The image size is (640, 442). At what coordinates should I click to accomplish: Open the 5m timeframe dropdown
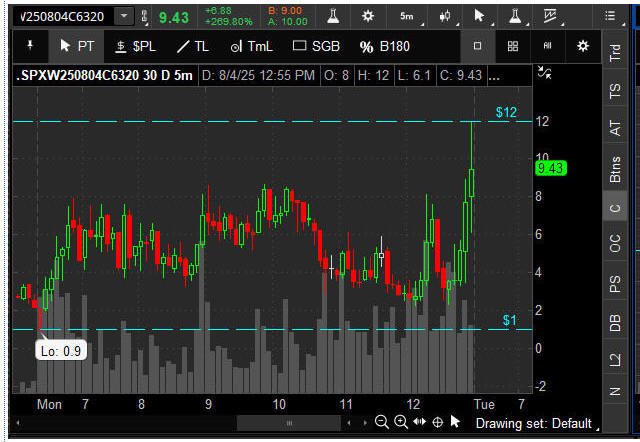pyautogui.click(x=407, y=16)
